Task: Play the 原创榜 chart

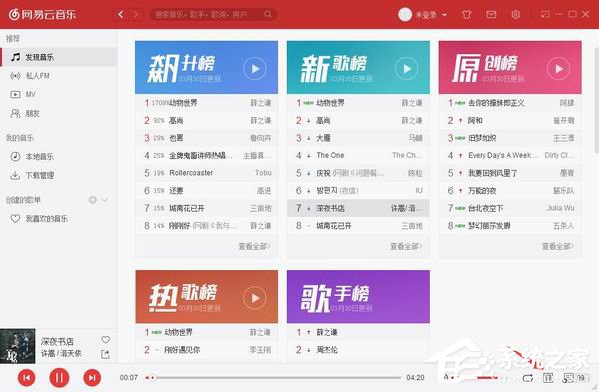Action: (x=558, y=69)
